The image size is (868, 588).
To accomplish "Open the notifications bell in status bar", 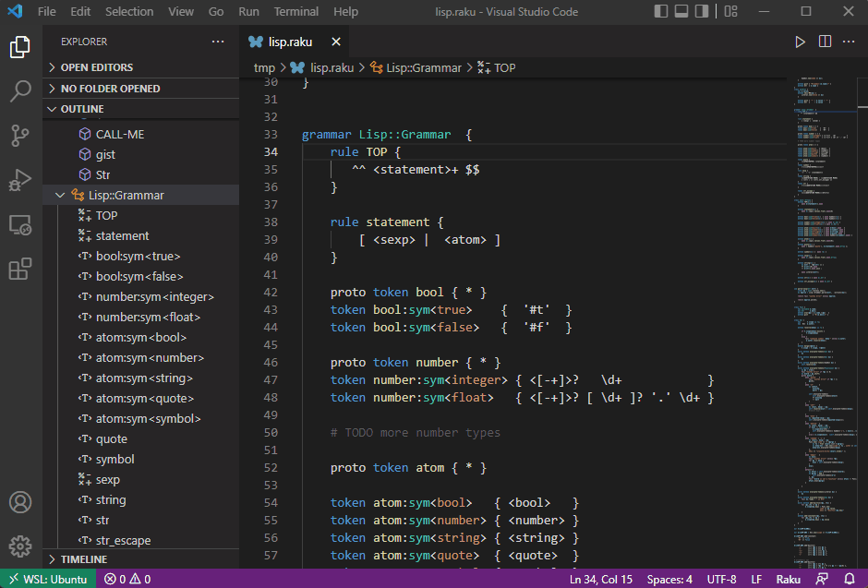I will click(x=850, y=579).
